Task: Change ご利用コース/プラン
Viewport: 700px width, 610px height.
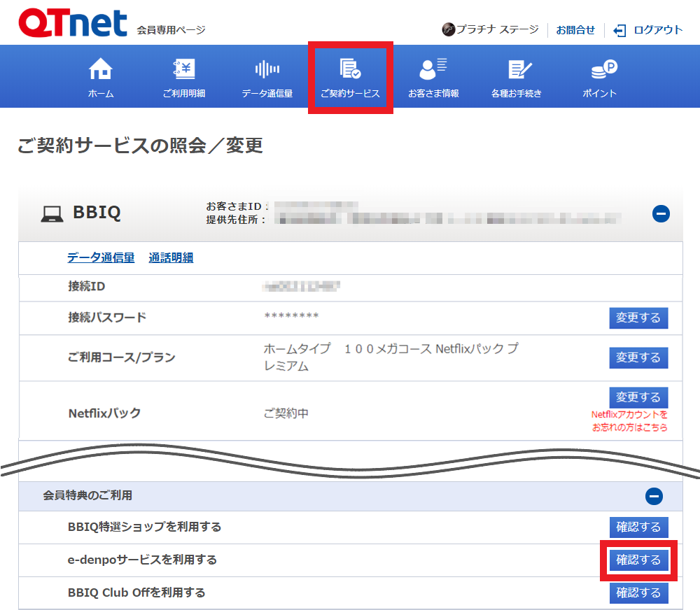Action: tap(638, 357)
